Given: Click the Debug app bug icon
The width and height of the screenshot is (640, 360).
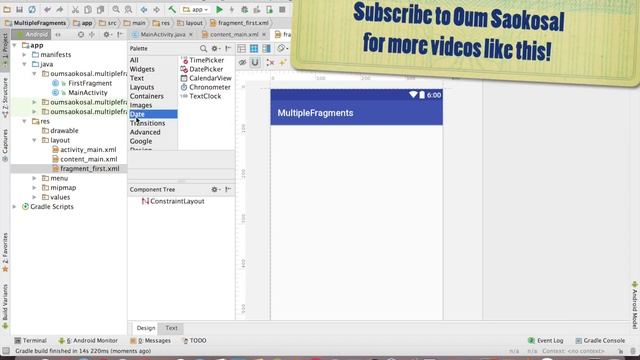Looking at the screenshot, I should point(244,9).
